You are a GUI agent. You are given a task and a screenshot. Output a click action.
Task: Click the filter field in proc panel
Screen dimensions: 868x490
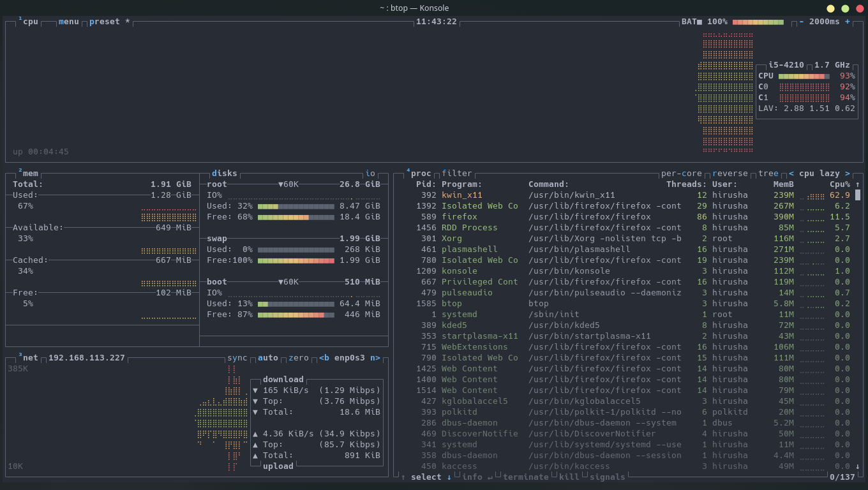pyautogui.click(x=456, y=174)
